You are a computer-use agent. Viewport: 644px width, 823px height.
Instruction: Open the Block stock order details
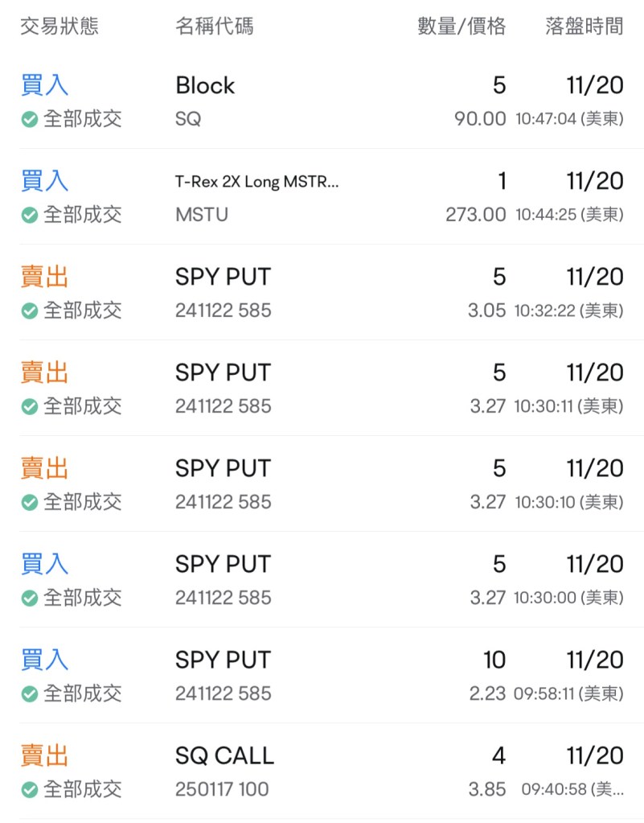click(205, 86)
